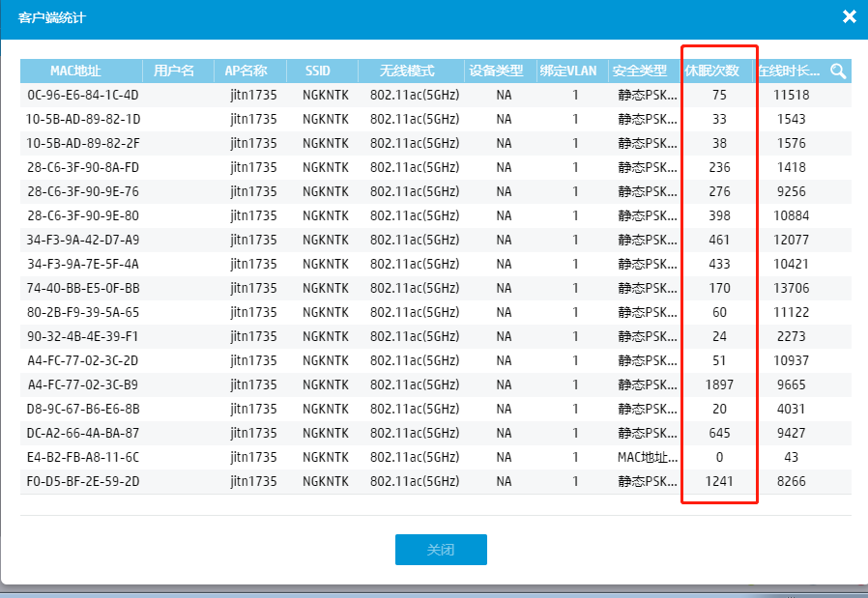Select MAC address A4-FC-77-02-3C-2D
This screenshot has height=598, width=868.
click(x=83, y=360)
